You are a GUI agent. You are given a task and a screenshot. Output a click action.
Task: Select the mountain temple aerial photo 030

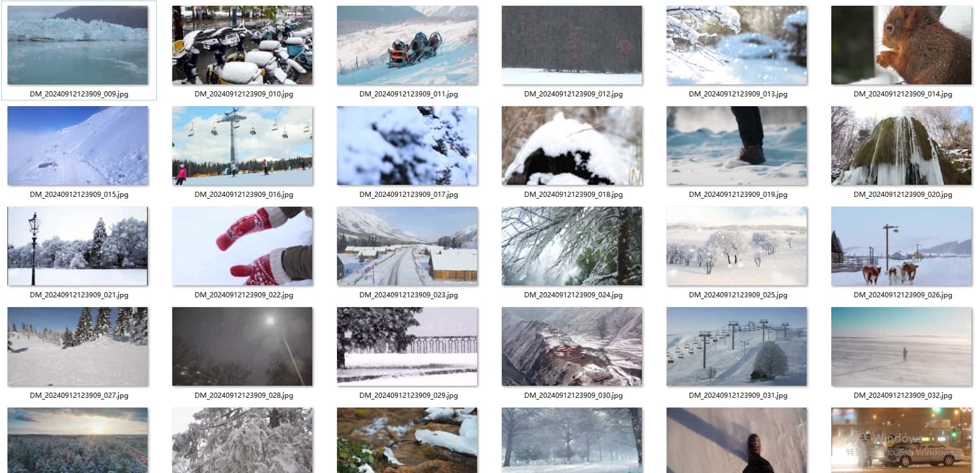click(x=572, y=347)
